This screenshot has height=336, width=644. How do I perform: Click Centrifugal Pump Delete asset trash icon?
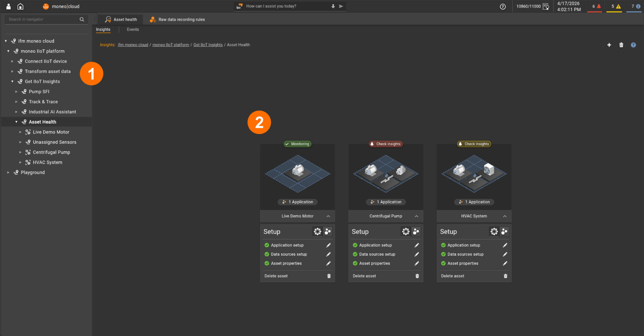coord(417,276)
